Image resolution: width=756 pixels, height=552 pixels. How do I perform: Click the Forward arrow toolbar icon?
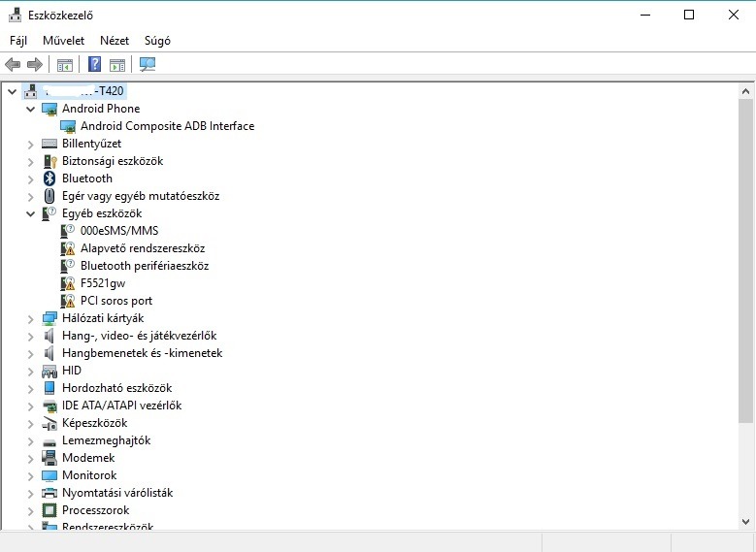pyautogui.click(x=35, y=64)
